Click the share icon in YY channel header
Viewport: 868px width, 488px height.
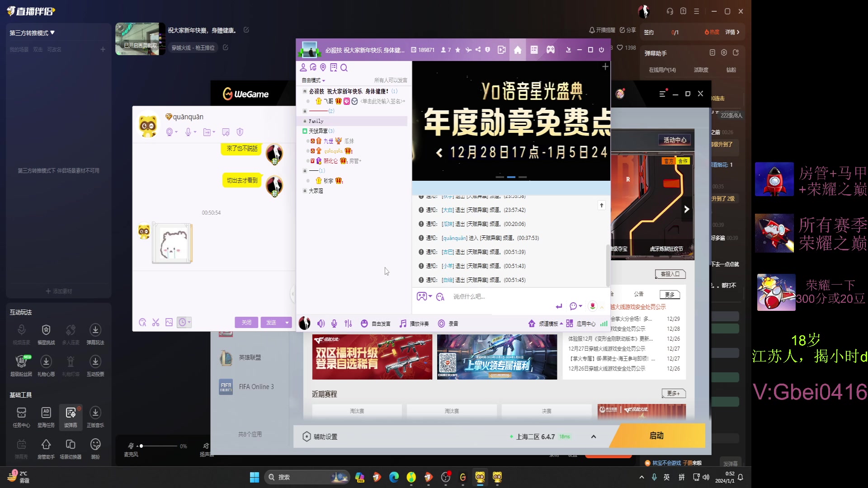(x=478, y=50)
